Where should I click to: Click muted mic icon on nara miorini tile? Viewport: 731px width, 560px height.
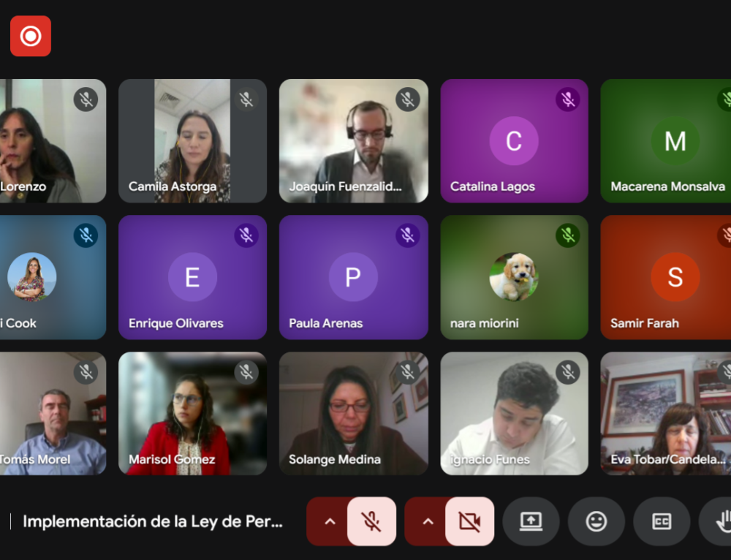click(x=568, y=235)
